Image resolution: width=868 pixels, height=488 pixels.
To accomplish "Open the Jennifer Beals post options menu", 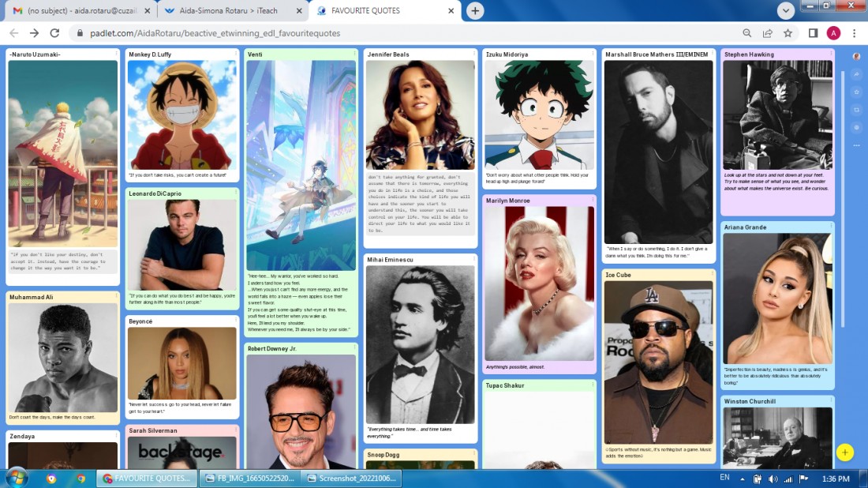I will tap(474, 54).
